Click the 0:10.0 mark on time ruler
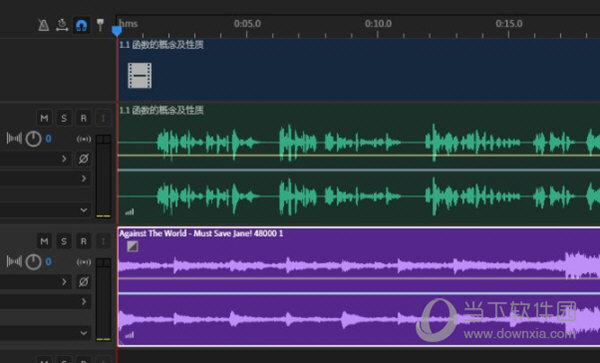600x363 pixels. click(378, 24)
